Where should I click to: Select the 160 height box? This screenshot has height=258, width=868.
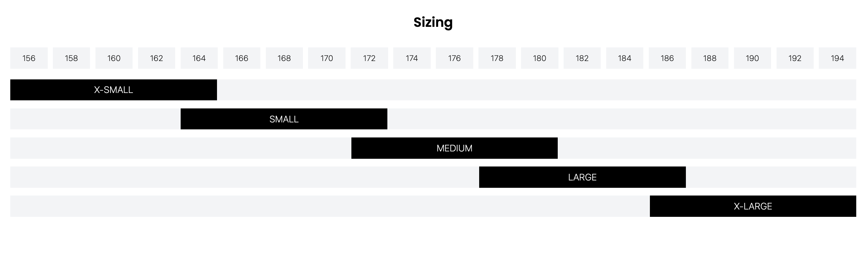tap(114, 58)
